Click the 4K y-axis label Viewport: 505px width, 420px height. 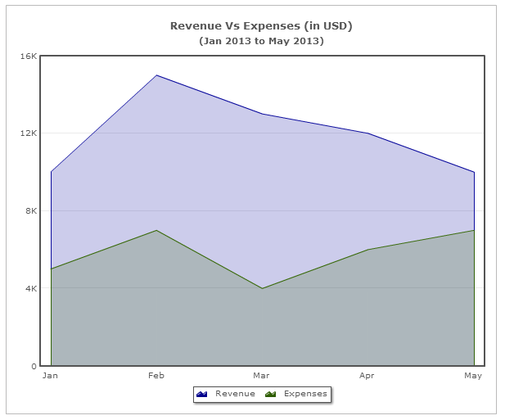tap(30, 288)
